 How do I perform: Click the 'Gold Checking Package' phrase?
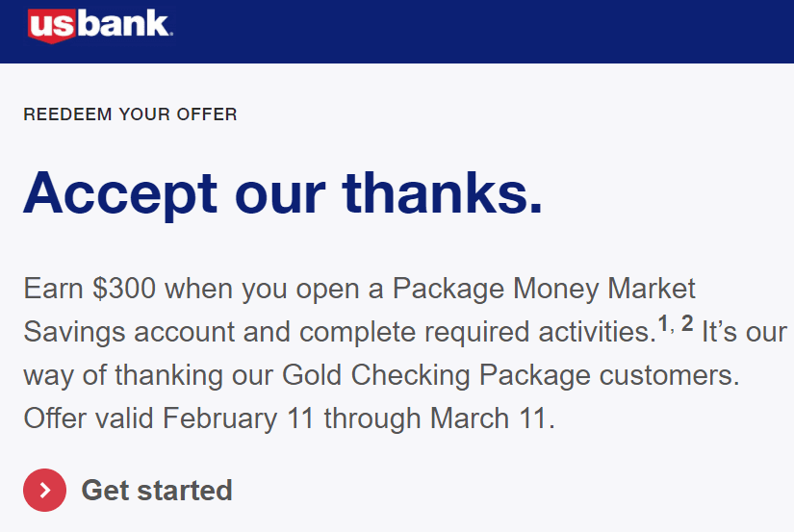(437, 376)
